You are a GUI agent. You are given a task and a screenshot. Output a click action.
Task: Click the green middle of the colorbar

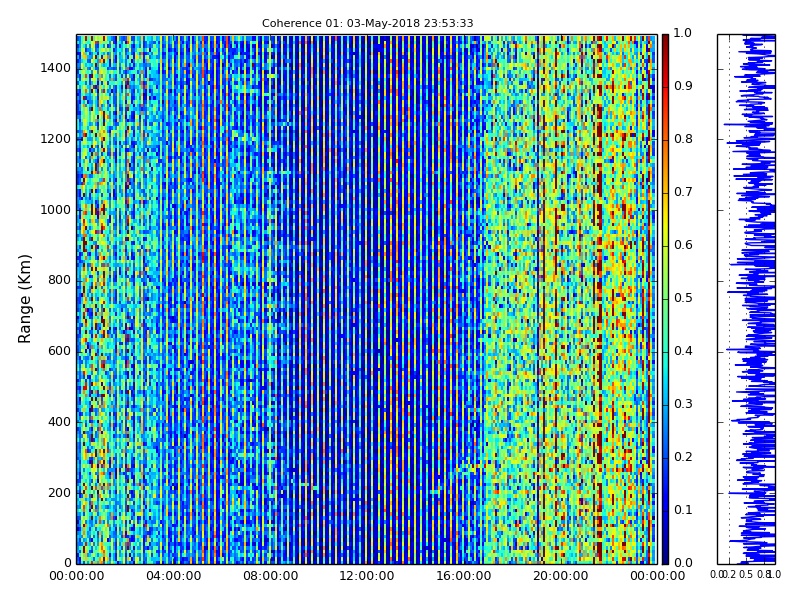point(665,299)
